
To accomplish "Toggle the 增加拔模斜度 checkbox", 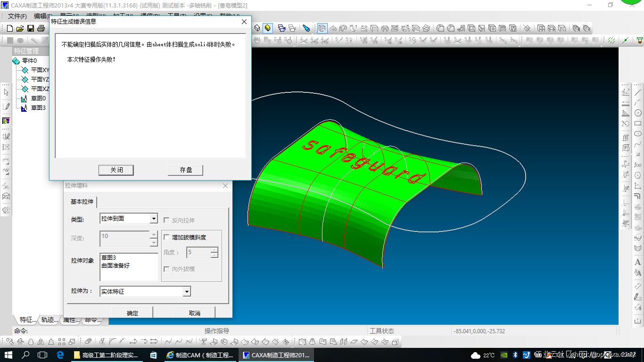I will tap(166, 237).
